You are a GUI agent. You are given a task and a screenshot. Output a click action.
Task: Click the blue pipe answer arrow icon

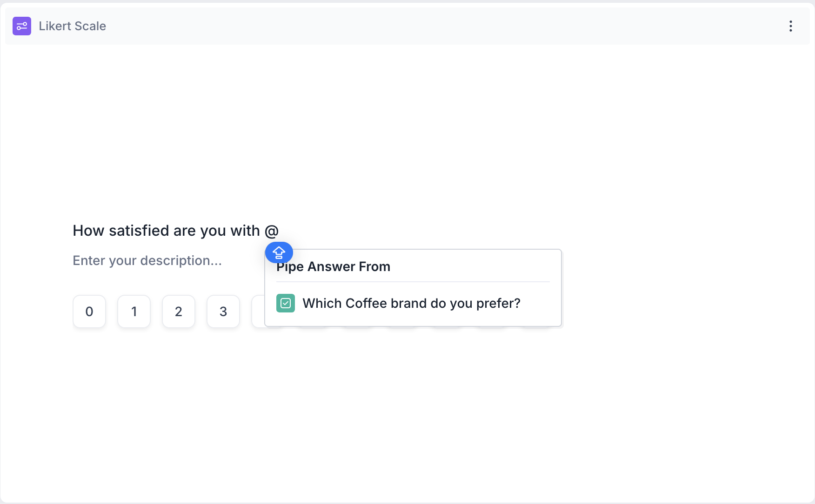pyautogui.click(x=279, y=252)
